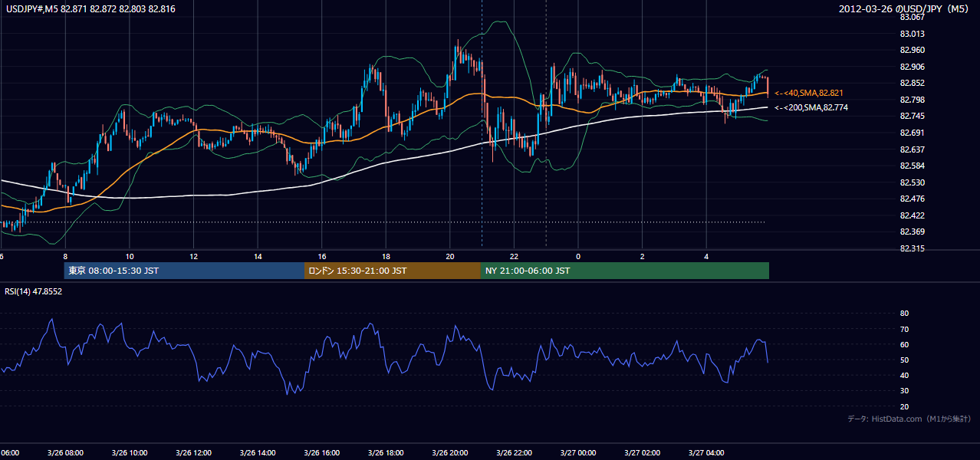Click hour label 14 under the price chart
The image size is (980, 460).
pyautogui.click(x=258, y=256)
